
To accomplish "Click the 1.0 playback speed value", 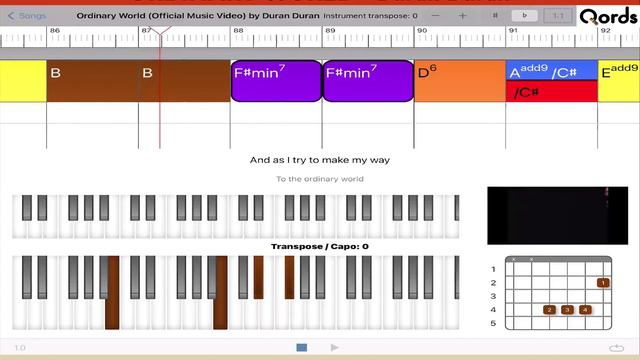I will 20,348.
